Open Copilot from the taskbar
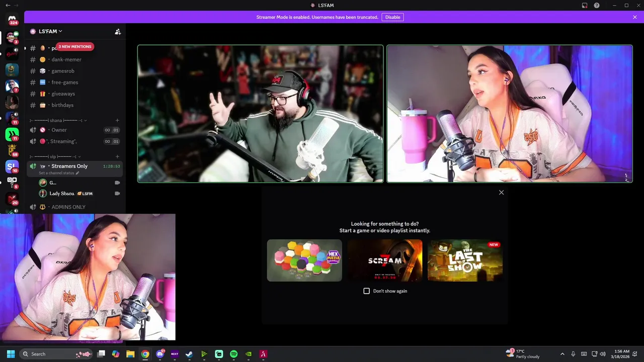This screenshot has height=362, width=644. [116, 354]
